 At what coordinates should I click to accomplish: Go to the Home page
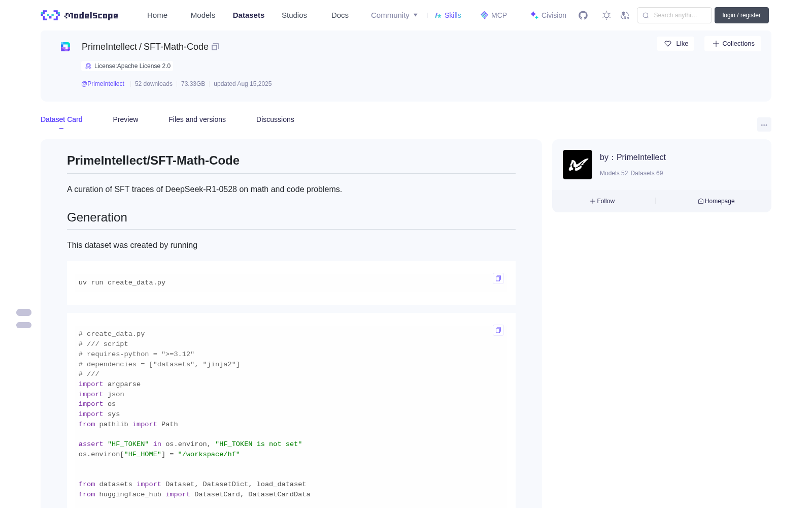(x=157, y=15)
